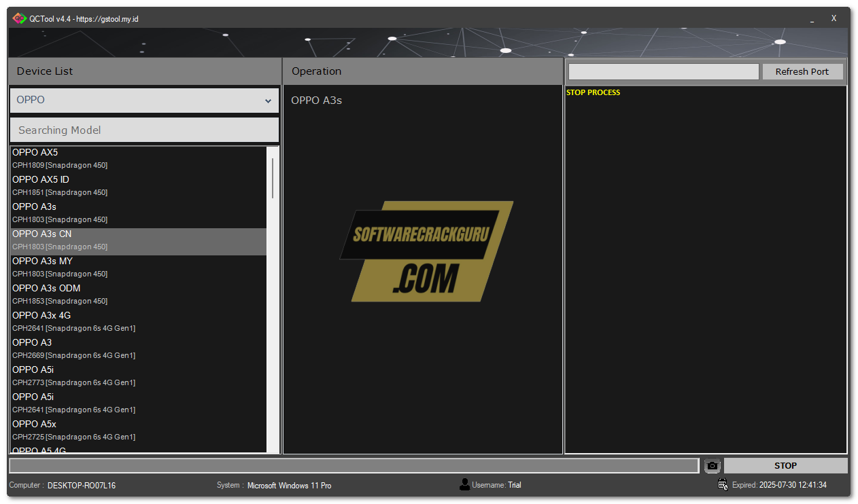Click the QCTool app logo icon
Screen dimensions: 858x504
click(x=19, y=18)
